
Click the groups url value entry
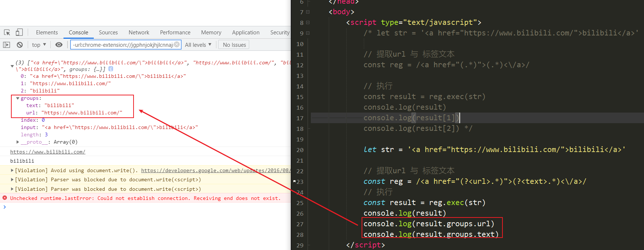(x=82, y=113)
